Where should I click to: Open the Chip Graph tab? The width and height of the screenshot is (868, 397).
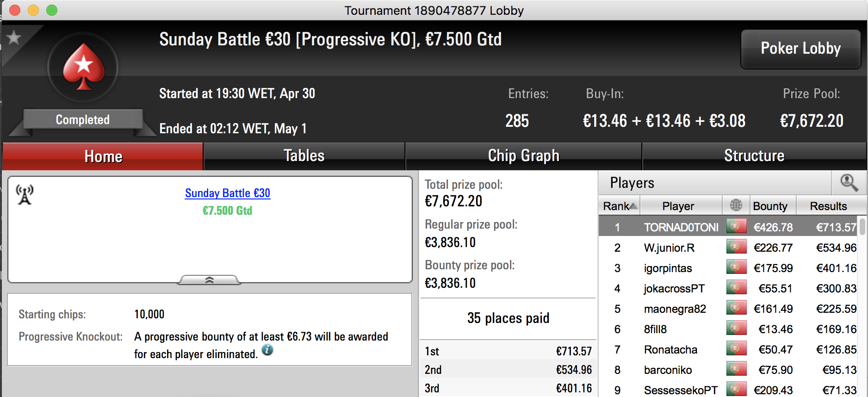523,156
